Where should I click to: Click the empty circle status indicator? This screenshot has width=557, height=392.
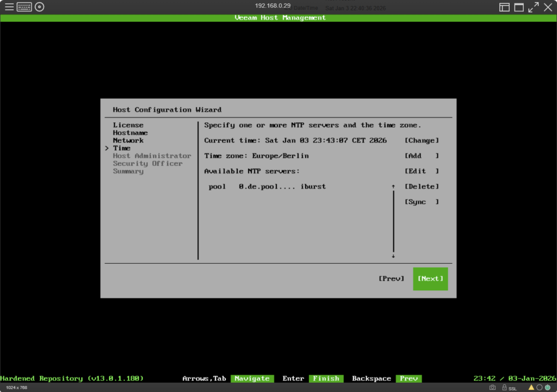540,388
